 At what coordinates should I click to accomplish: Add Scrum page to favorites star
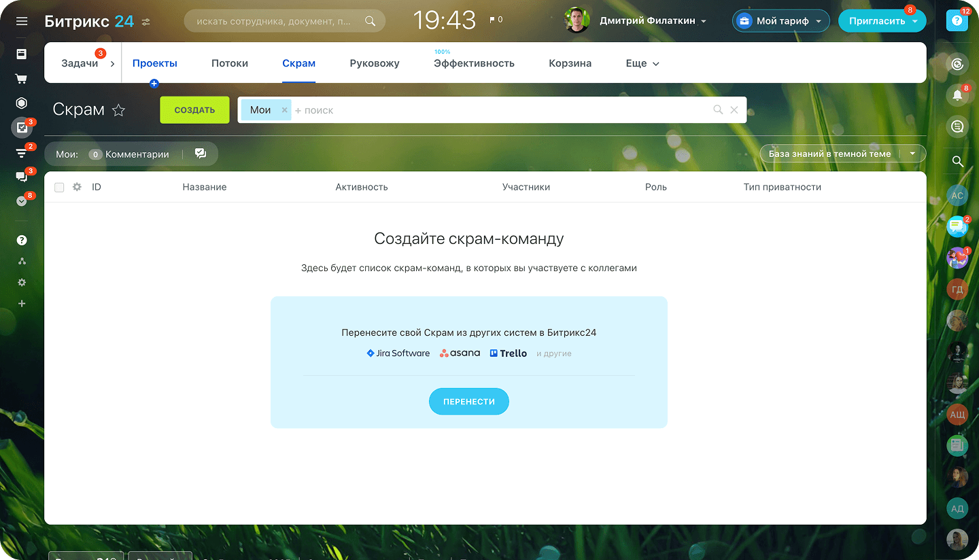click(119, 110)
